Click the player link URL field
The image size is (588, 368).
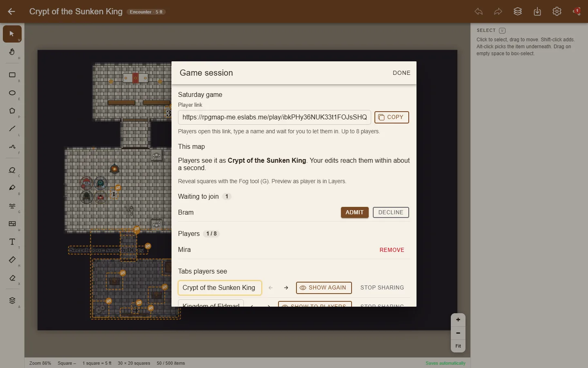(274, 117)
